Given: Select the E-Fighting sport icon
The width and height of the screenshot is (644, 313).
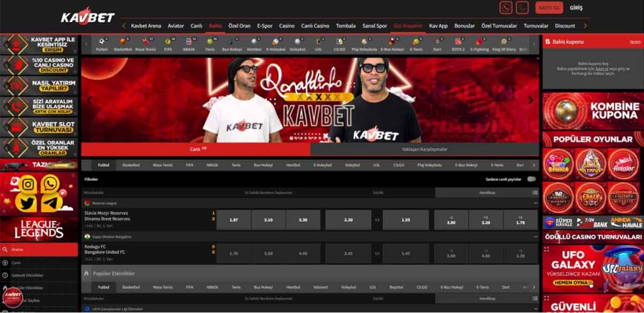Looking at the screenshot, I should (479, 42).
